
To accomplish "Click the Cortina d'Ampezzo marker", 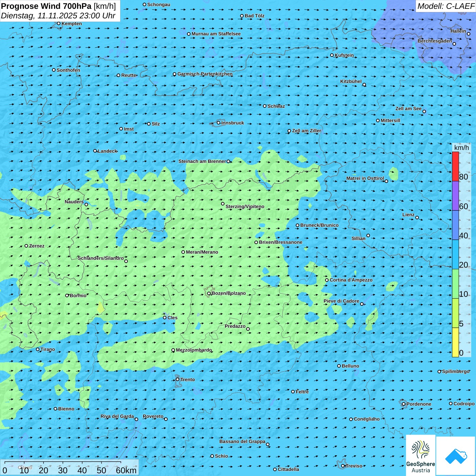I will [x=327, y=280].
